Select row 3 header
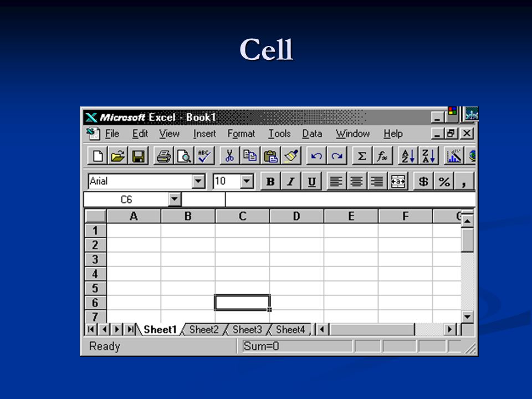Screen dimensions: 532x399 [x=95, y=259]
